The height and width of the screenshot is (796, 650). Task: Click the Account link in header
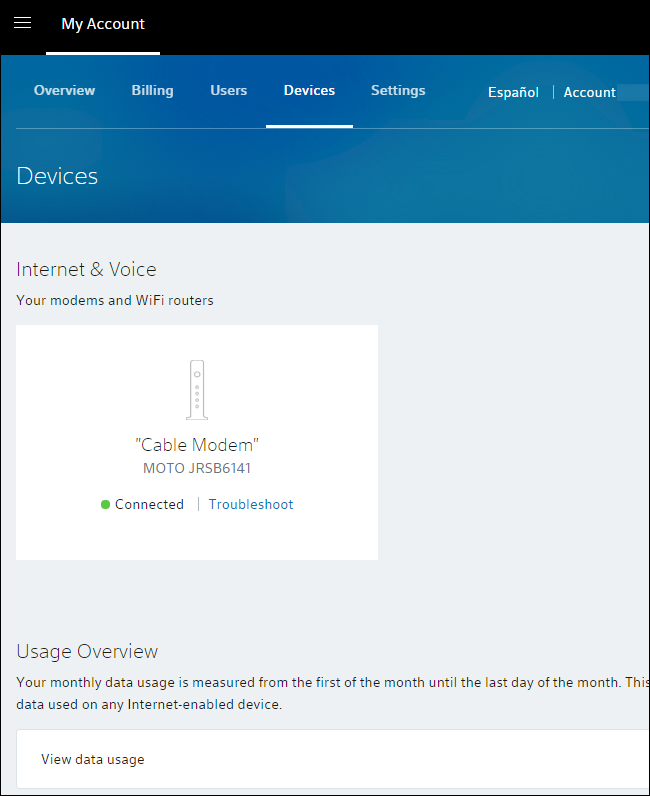coord(589,92)
